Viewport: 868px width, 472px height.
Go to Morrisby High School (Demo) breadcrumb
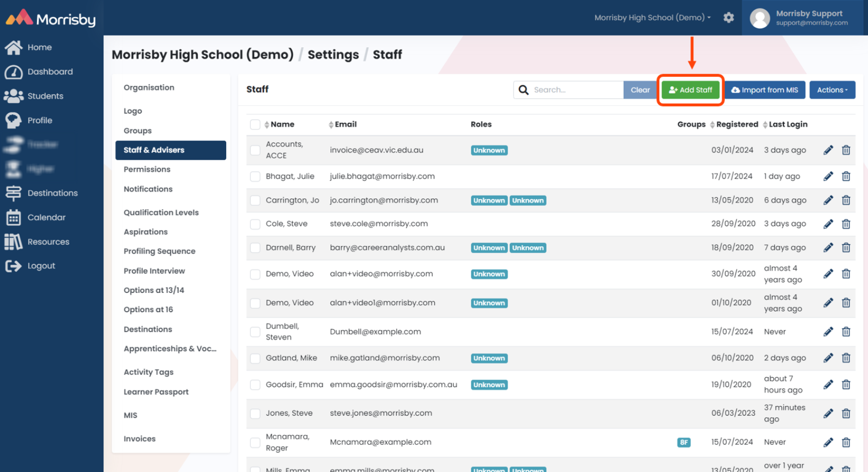203,55
